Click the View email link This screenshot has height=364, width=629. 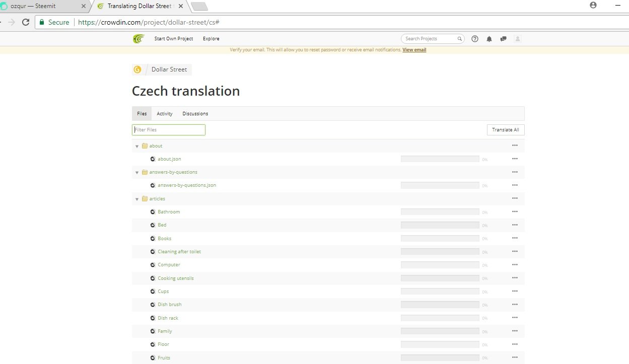(414, 50)
